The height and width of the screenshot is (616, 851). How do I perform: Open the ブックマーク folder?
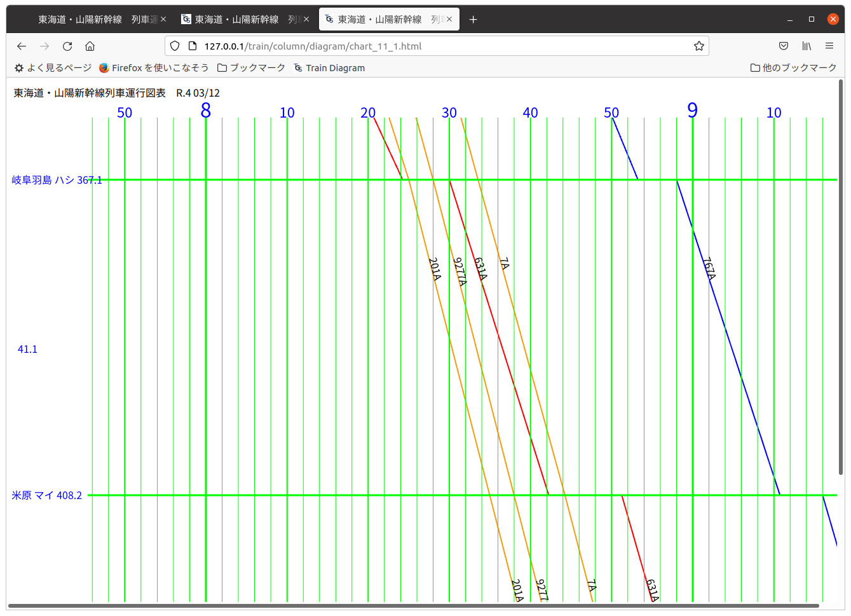pyautogui.click(x=251, y=68)
